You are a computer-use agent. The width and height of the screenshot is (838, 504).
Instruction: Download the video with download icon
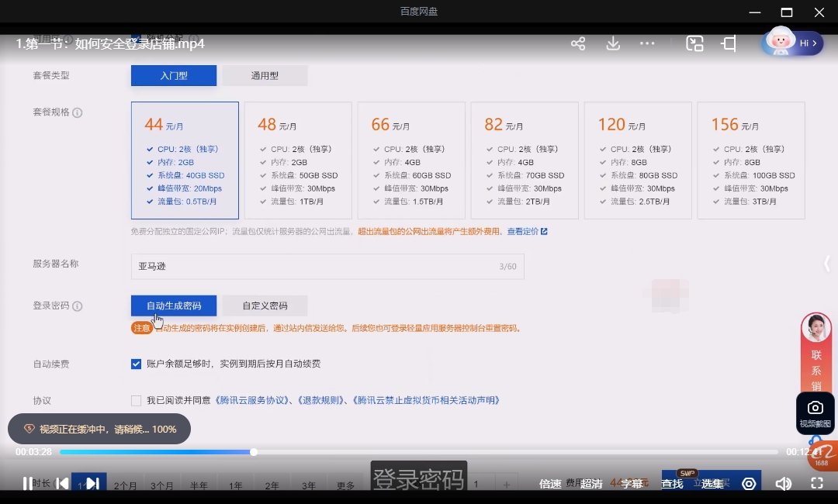click(613, 43)
